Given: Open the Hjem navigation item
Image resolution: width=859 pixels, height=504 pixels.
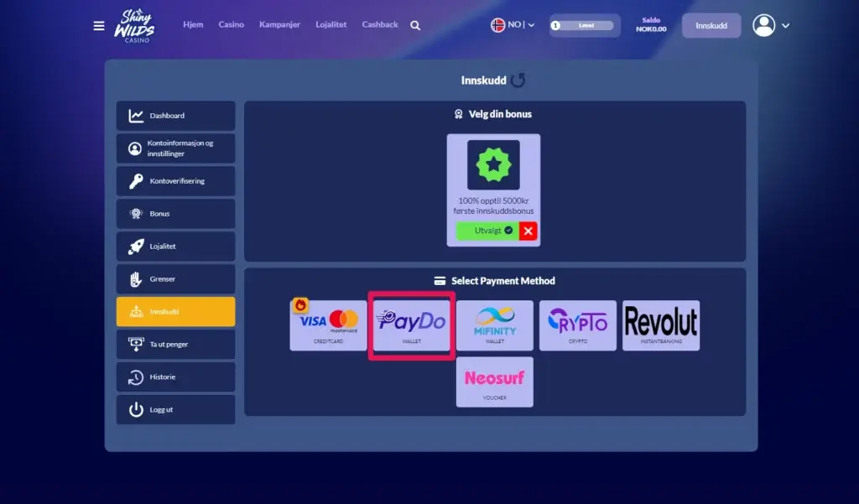Looking at the screenshot, I should point(193,24).
